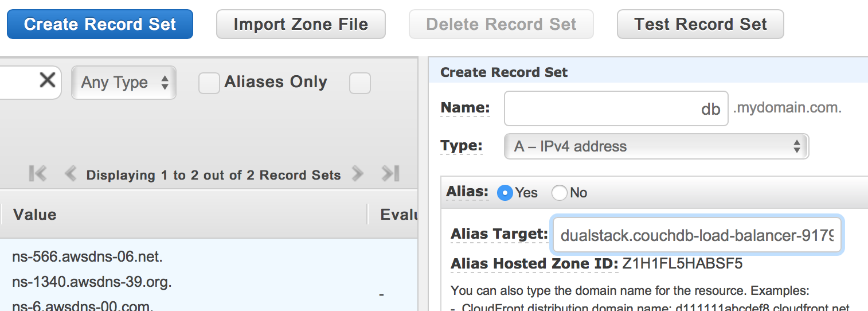Click the Import Zone File button
This screenshot has height=311, width=868.
click(301, 24)
